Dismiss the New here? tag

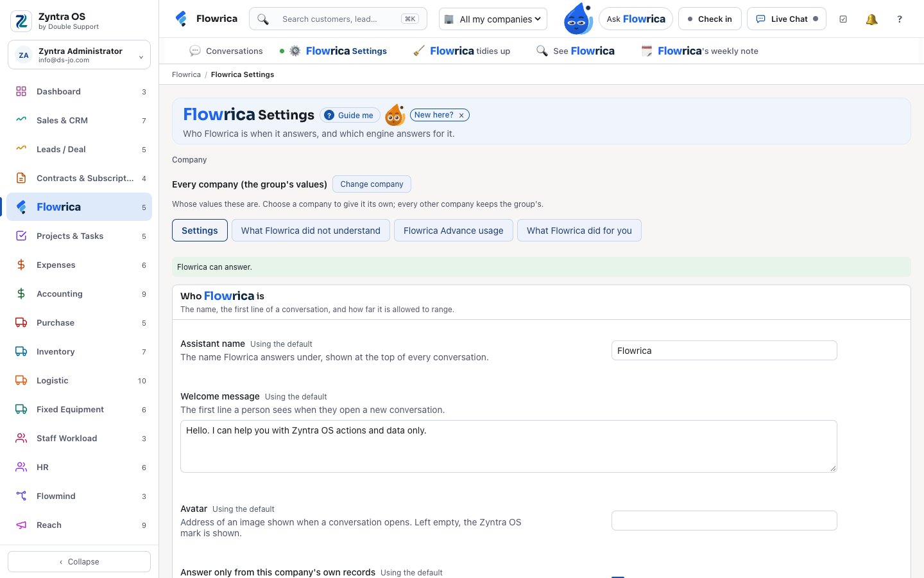[461, 116]
